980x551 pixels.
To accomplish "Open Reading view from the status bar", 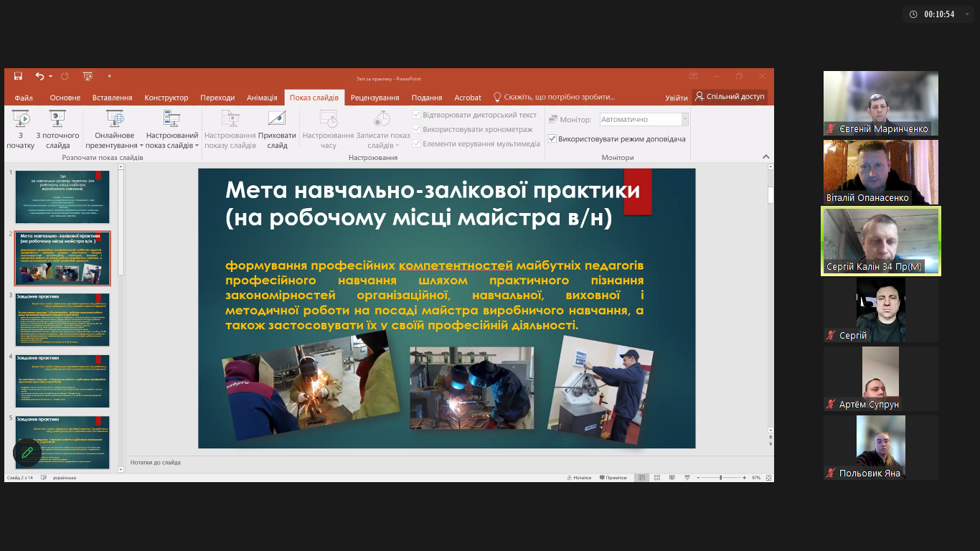I will 673,477.
